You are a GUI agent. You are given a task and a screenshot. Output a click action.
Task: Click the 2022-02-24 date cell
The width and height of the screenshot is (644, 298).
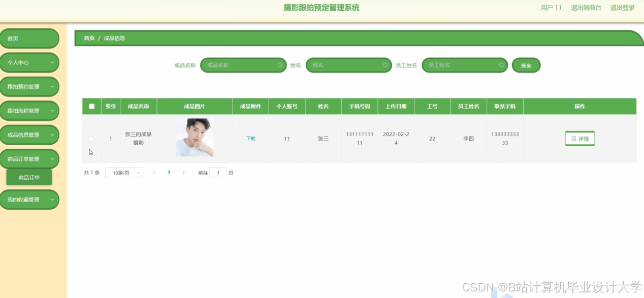tap(396, 139)
